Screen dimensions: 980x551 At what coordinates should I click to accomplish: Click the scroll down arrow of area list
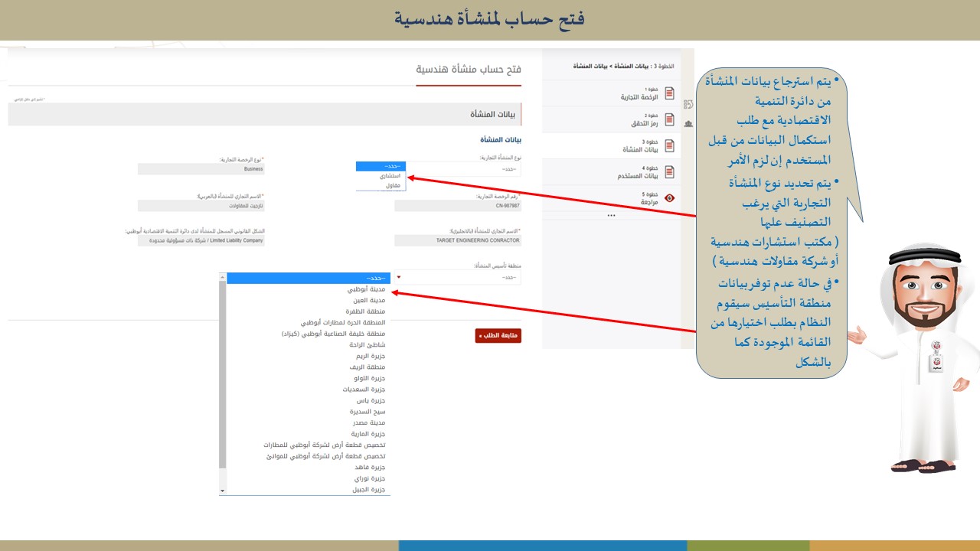point(223,490)
